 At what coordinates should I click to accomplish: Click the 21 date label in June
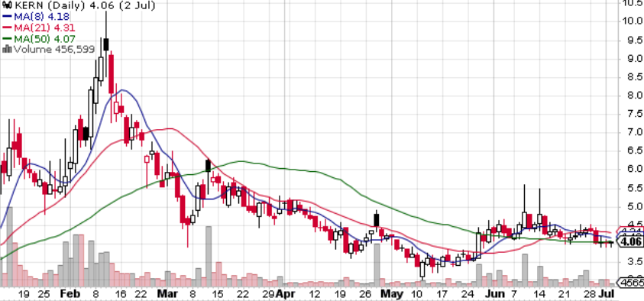(565, 294)
